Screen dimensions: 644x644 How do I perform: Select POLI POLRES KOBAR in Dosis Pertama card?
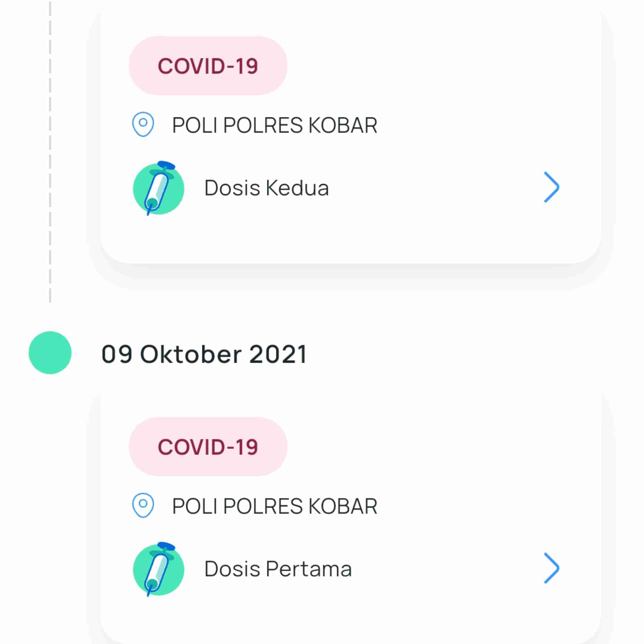click(x=274, y=506)
